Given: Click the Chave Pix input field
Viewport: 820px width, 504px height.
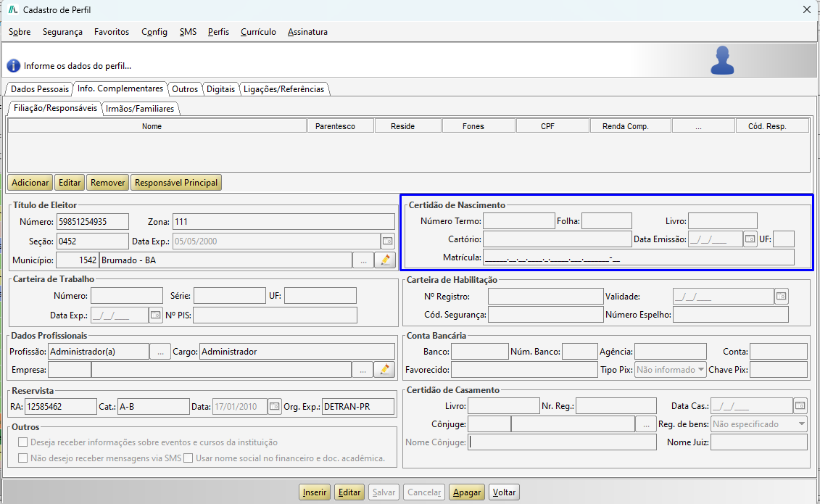Looking at the screenshot, I should coord(779,370).
